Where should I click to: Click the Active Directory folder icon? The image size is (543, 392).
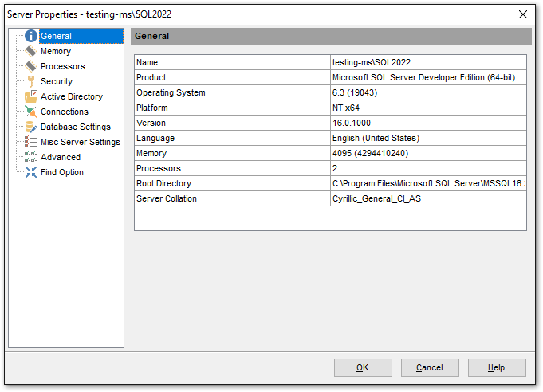click(x=31, y=96)
